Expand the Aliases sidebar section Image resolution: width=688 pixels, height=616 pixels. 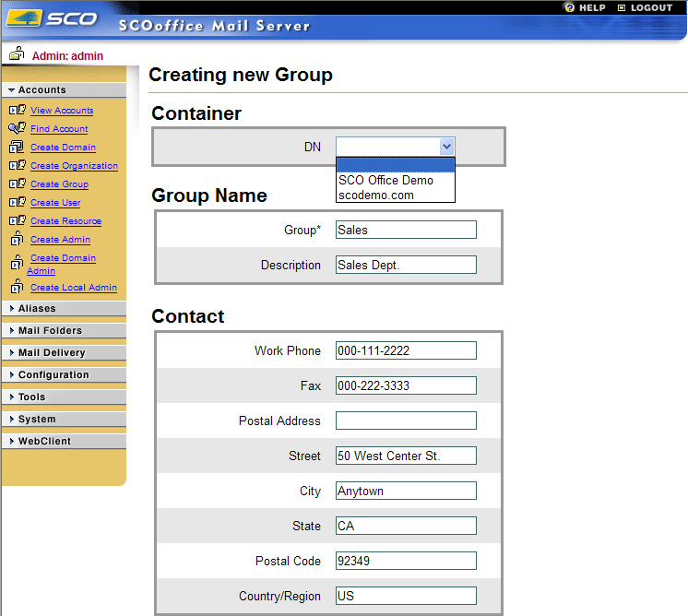[x=37, y=309]
